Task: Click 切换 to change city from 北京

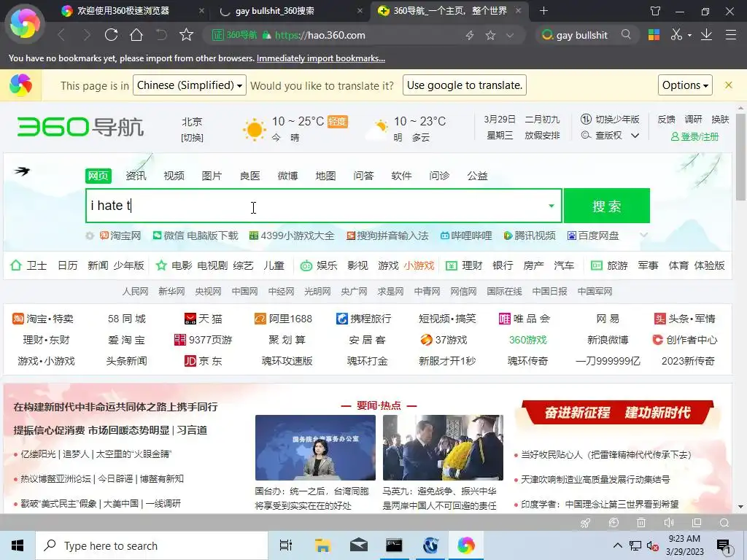Action: click(x=192, y=138)
